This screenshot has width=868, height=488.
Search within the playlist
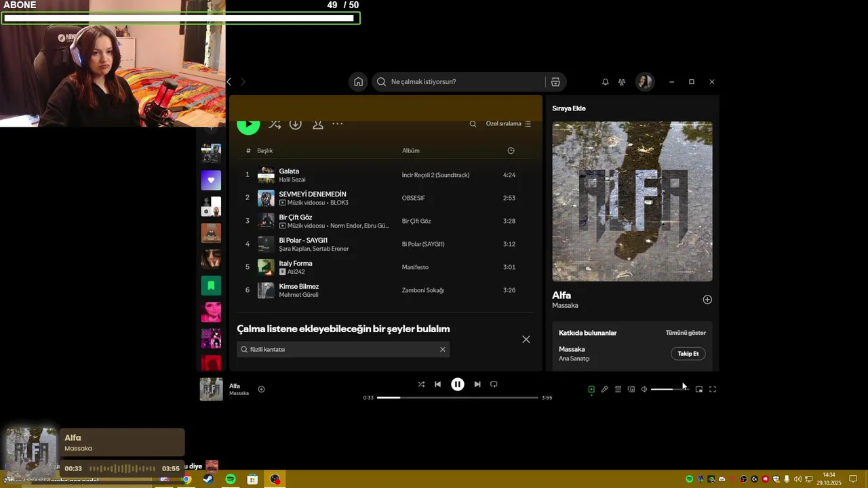(473, 124)
